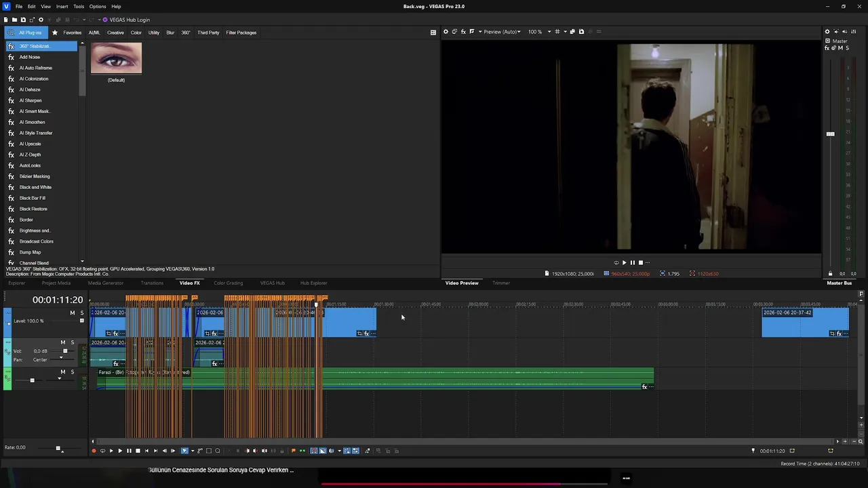Screen dimensions: 868x488
Task: Mute video track one
Action: click(x=73, y=312)
